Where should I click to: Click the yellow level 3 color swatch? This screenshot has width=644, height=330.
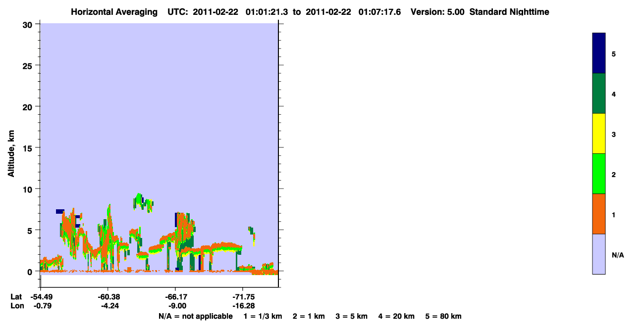[x=598, y=134]
